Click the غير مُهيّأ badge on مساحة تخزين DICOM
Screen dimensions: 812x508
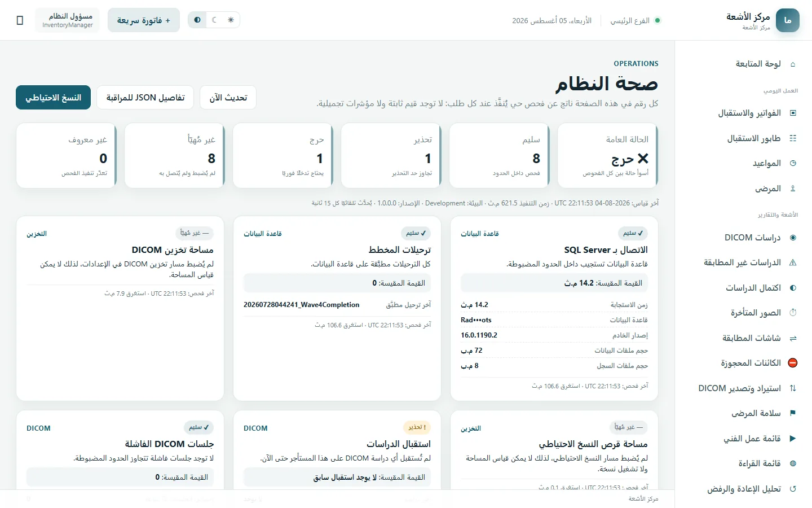[195, 233]
